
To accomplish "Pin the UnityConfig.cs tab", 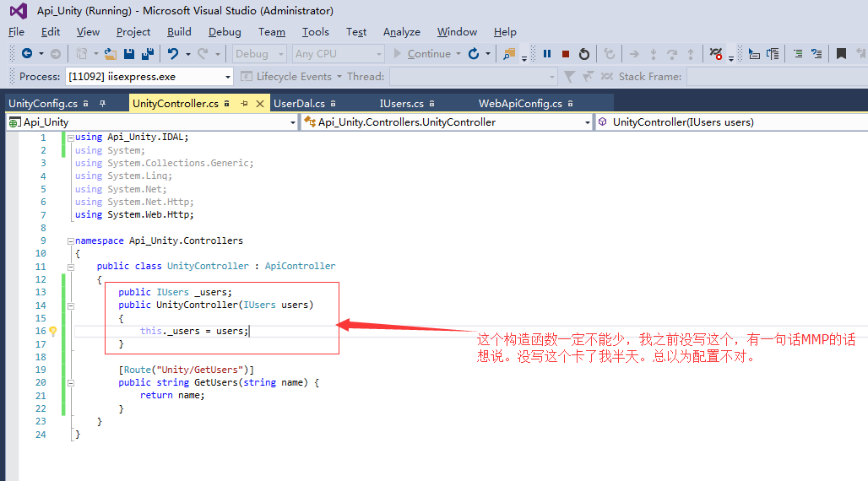I will 102,104.
